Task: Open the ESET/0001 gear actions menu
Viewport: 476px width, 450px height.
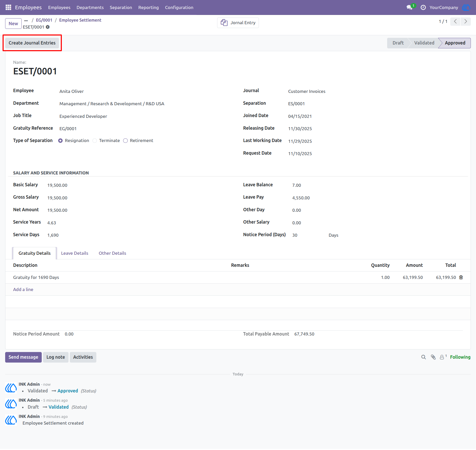Action: 48,27
